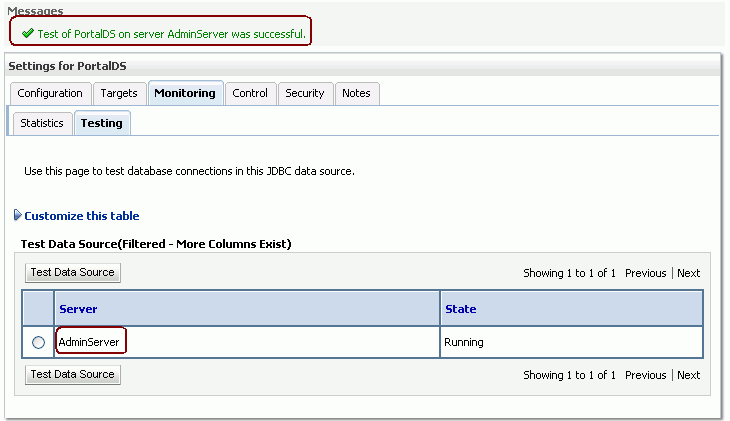
Task: Open the Notes tab
Action: click(356, 94)
